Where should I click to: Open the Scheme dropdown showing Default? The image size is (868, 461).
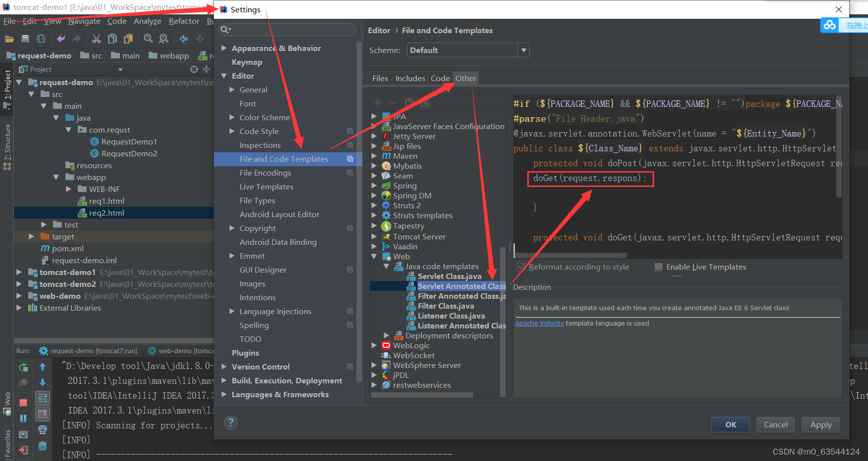[x=523, y=50]
